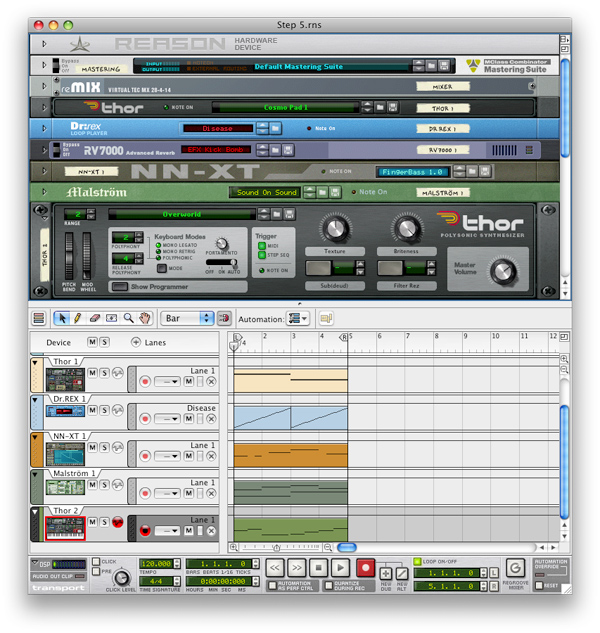Click the Rewind transport button
The width and height of the screenshot is (600, 633).
point(275,568)
